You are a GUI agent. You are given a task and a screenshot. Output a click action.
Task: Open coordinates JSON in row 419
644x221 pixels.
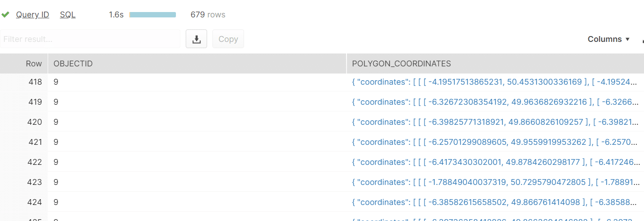[495, 102]
